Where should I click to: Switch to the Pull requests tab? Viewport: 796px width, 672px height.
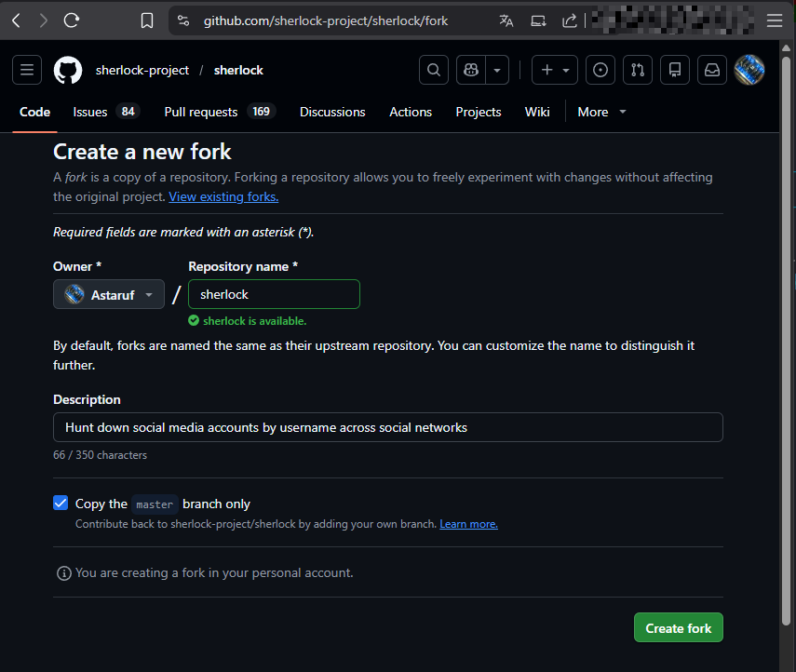[220, 112]
